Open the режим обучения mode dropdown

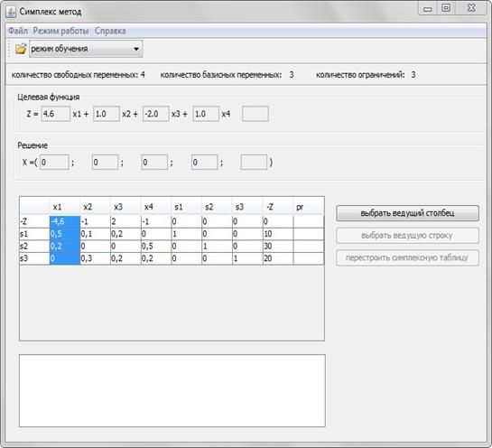[86, 49]
